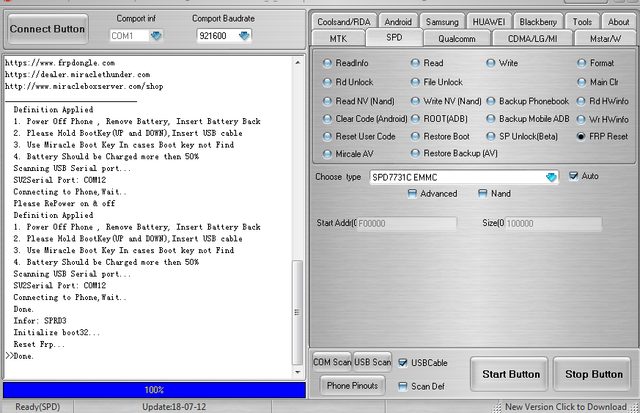Click the log scrollbar down arrow
The image size is (640, 413).
coord(298,372)
